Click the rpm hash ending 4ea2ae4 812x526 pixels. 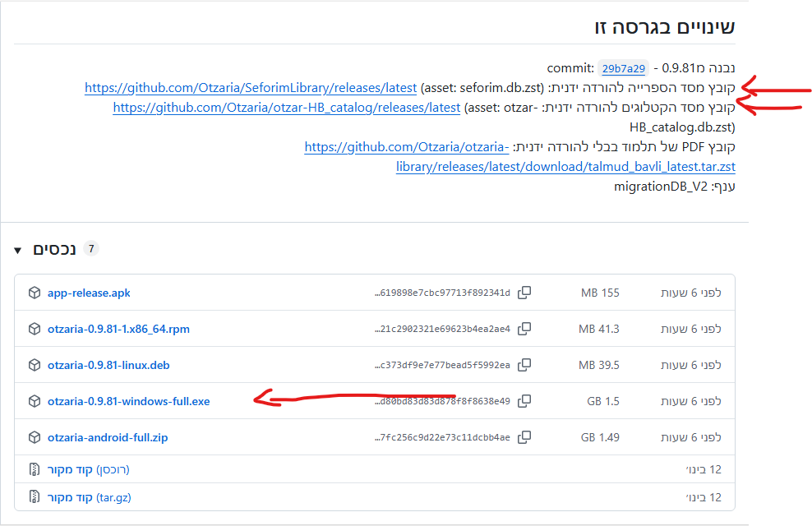pos(442,330)
